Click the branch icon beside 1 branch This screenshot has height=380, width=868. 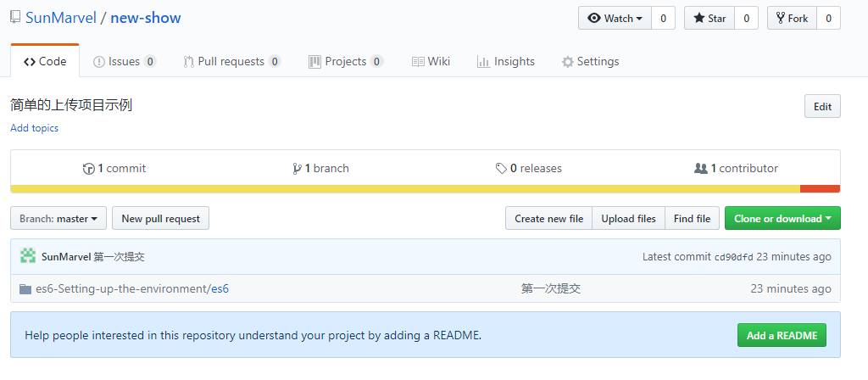click(x=297, y=169)
